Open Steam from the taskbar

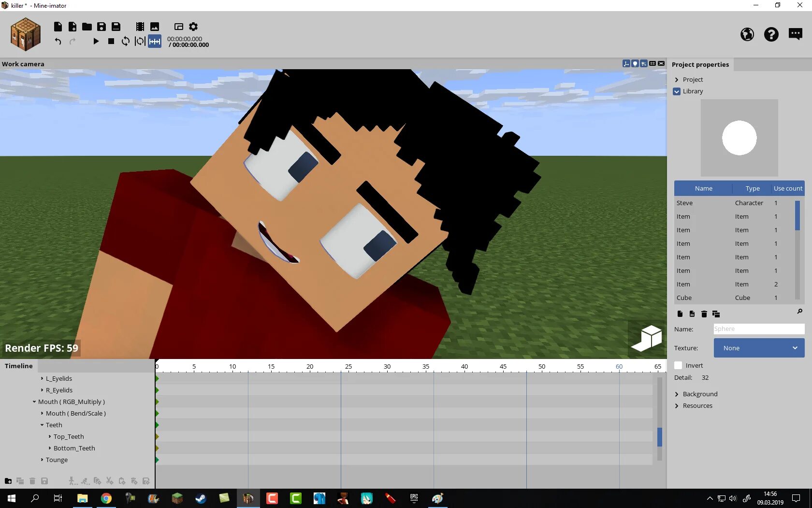pyautogui.click(x=201, y=498)
